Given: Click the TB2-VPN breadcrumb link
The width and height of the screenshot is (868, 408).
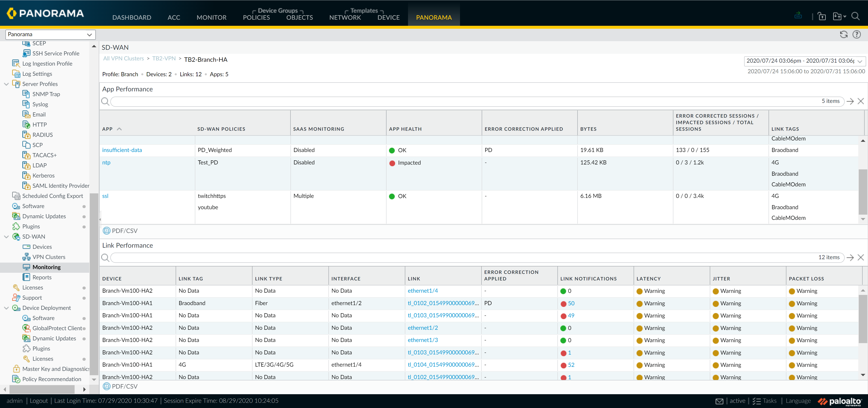Looking at the screenshot, I should click(164, 59).
